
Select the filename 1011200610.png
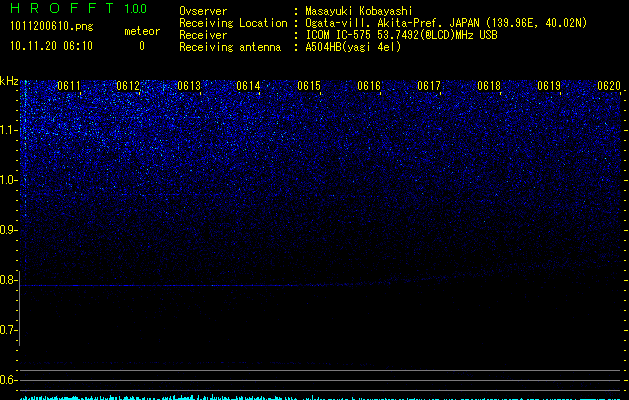52,27
